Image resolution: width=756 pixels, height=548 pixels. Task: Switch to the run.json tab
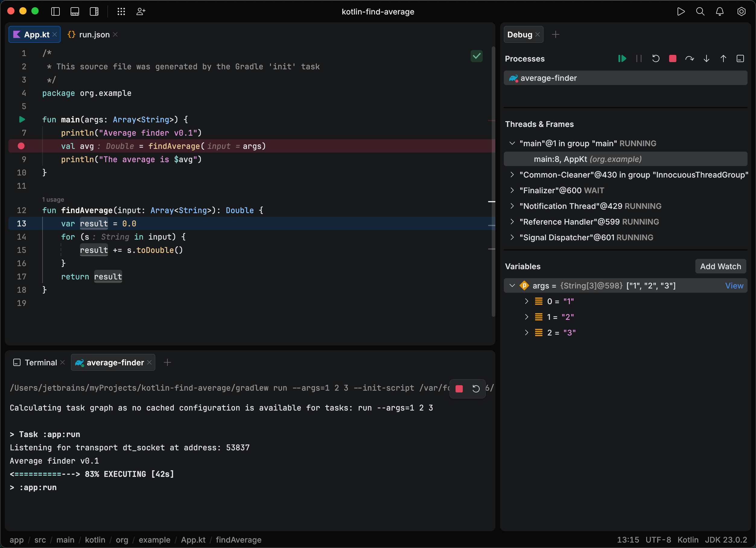coord(94,34)
